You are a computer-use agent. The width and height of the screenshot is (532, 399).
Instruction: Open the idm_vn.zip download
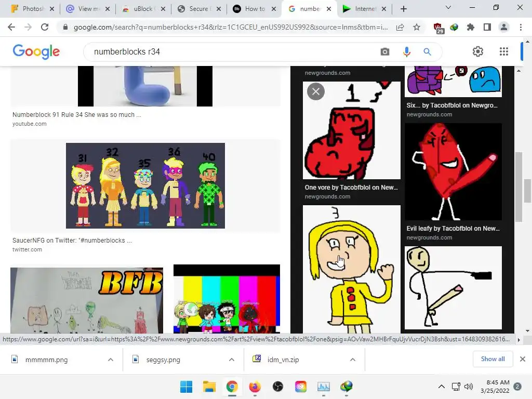tap(283, 360)
